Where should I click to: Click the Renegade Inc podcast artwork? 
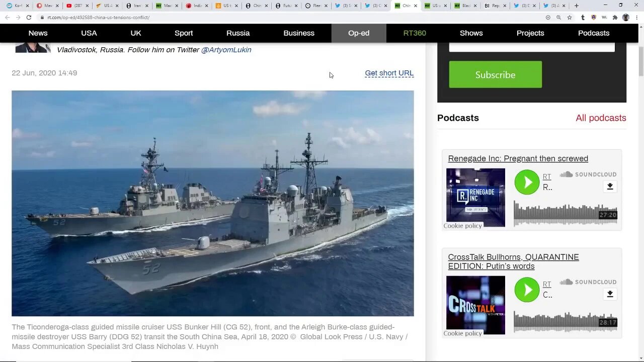475,198
